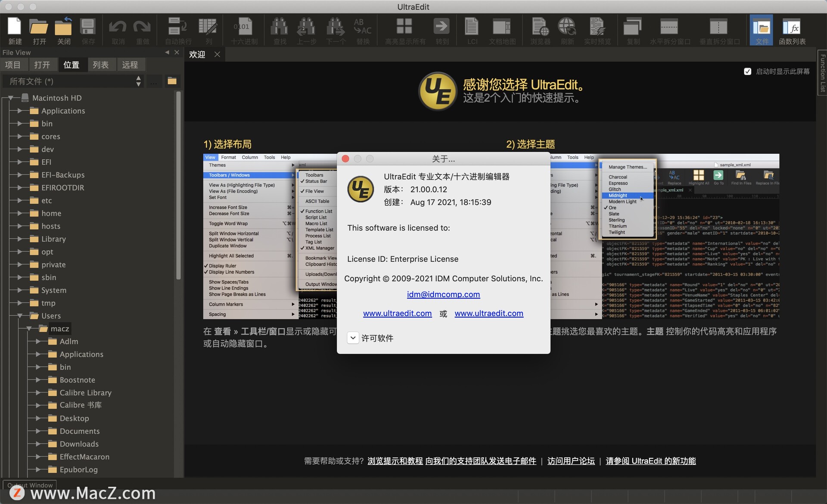
Task: Close the 关于 dialog with red button
Action: (x=345, y=159)
